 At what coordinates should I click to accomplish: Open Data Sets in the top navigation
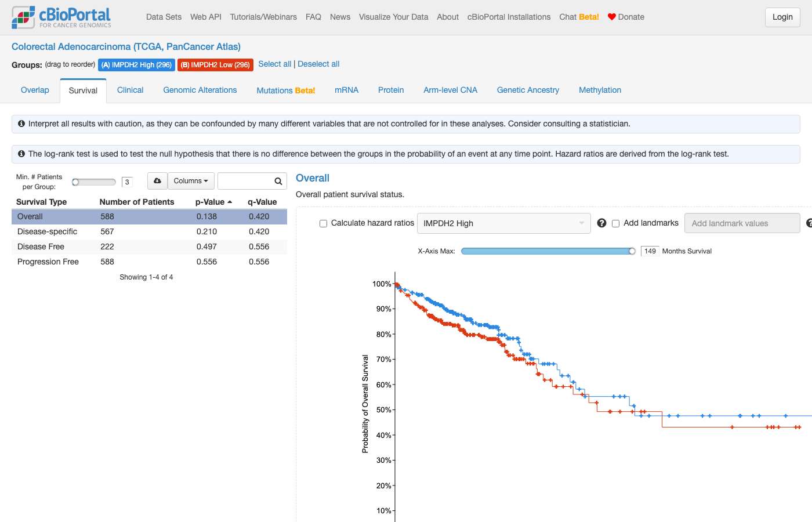[x=164, y=17]
